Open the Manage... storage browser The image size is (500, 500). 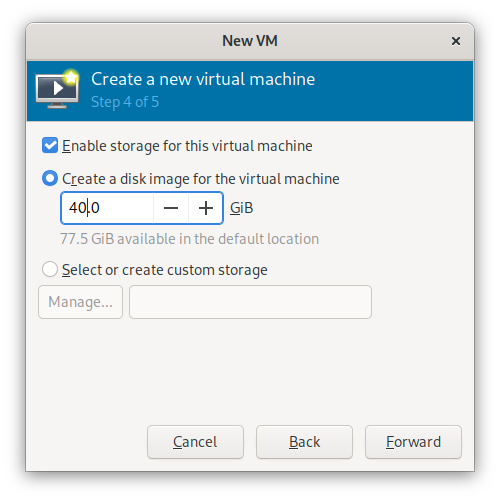point(80,302)
